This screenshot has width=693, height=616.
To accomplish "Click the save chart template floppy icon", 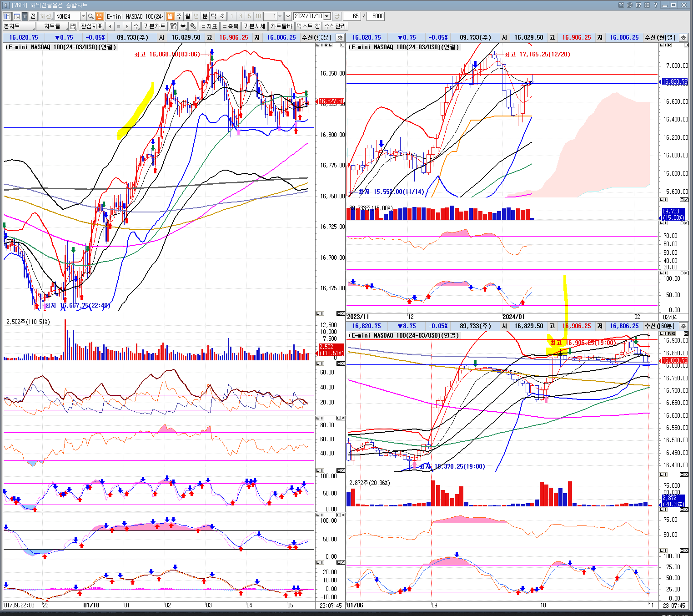I will 73,26.
